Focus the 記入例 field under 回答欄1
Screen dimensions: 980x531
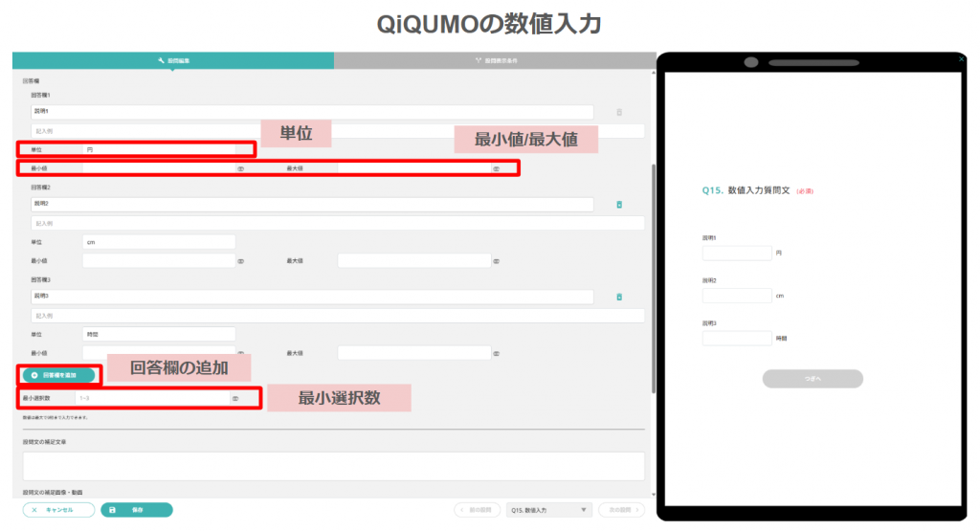coord(338,131)
